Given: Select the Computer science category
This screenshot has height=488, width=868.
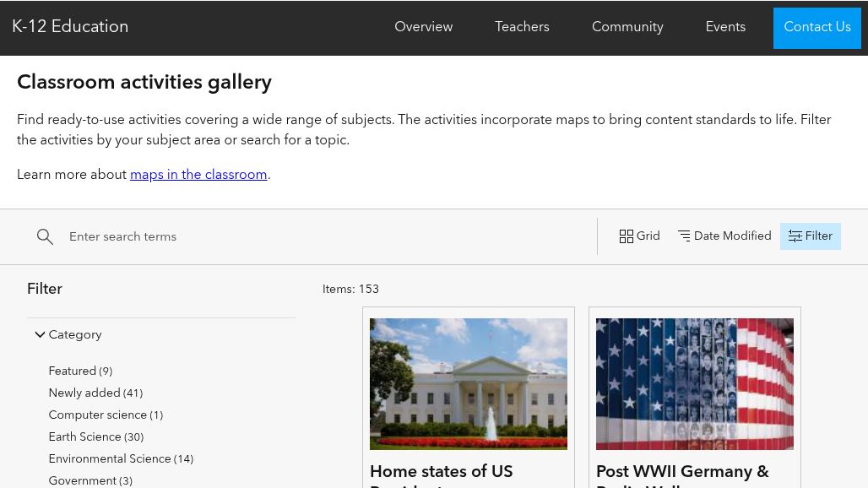Looking at the screenshot, I should pyautogui.click(x=106, y=415).
